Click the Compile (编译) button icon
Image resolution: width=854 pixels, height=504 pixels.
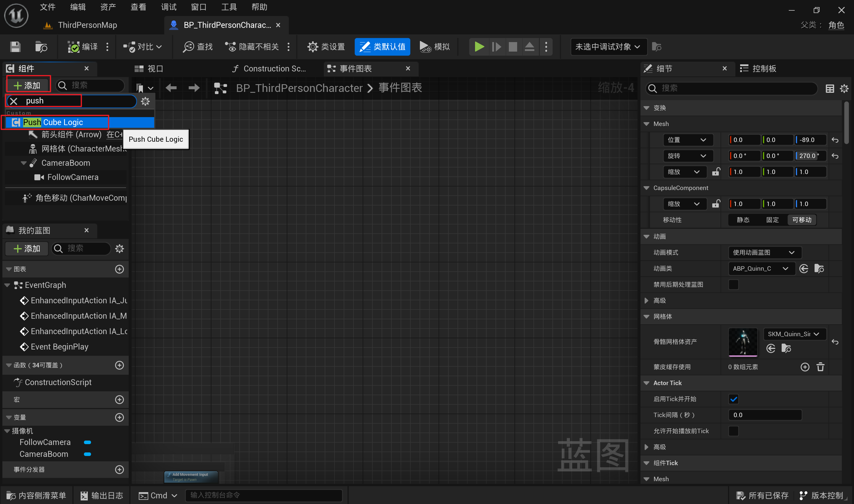click(x=73, y=47)
